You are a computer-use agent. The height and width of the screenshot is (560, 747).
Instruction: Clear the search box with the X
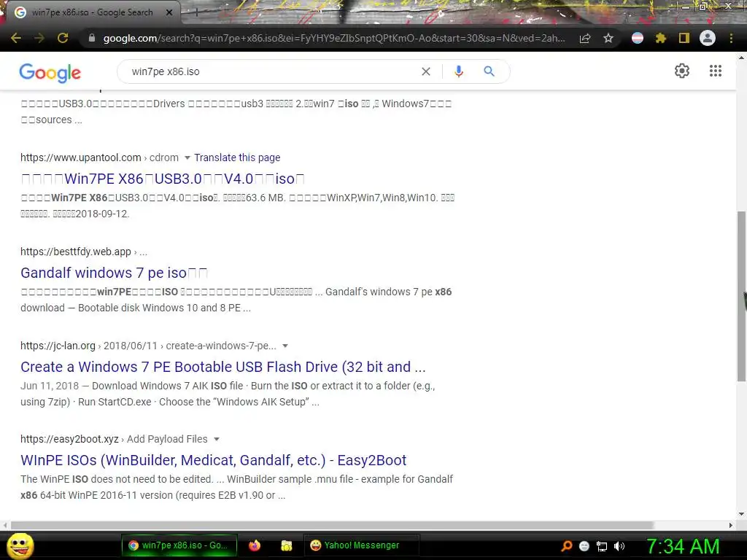point(426,71)
